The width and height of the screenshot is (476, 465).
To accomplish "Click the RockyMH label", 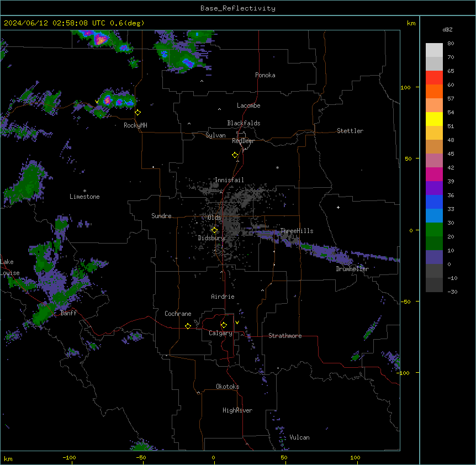I will click(135, 125).
